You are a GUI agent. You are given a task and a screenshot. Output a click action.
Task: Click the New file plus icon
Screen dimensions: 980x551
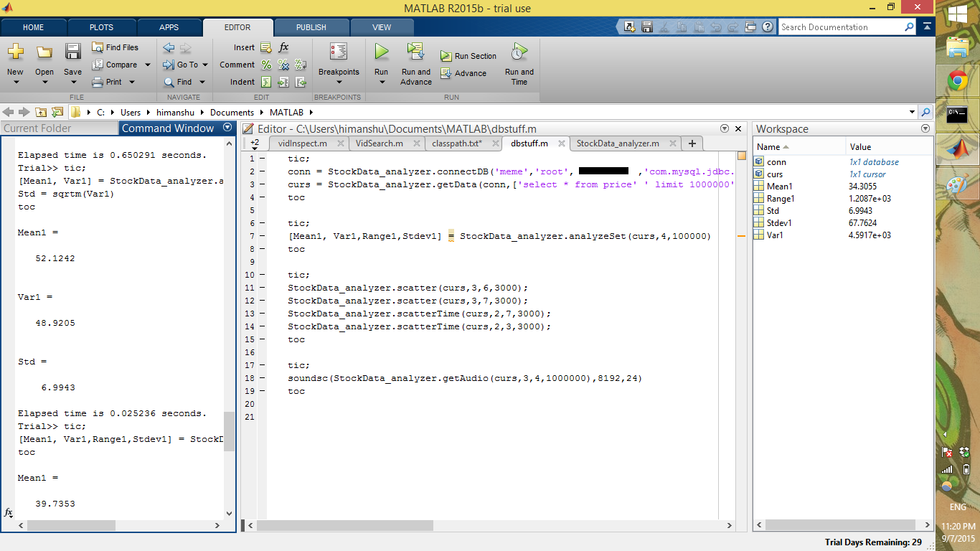tap(15, 52)
